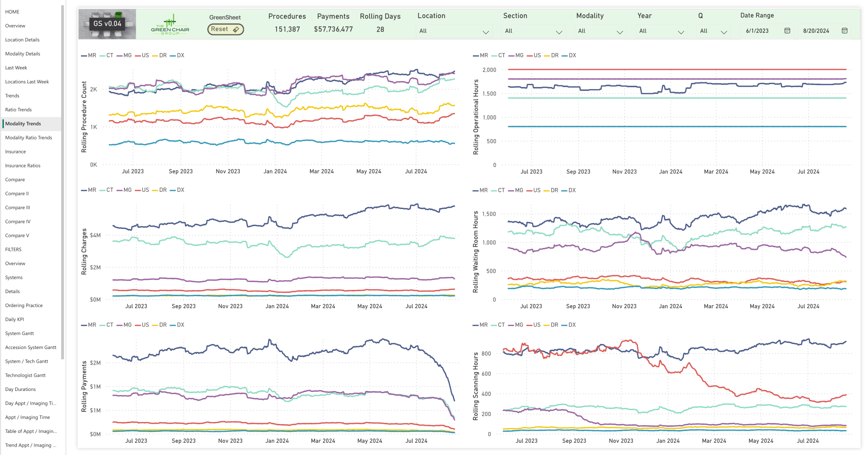
Task: Click the 6/1/2023 start date field
Action: coord(757,31)
